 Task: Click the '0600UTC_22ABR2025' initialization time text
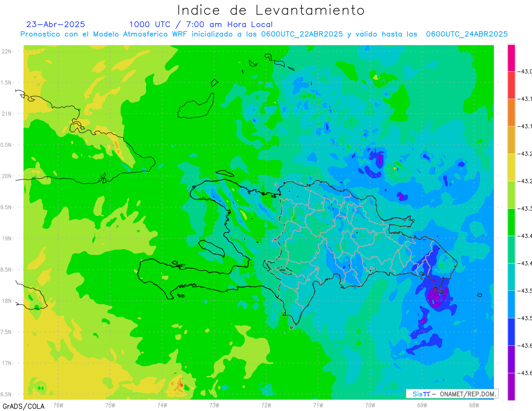click(x=302, y=34)
